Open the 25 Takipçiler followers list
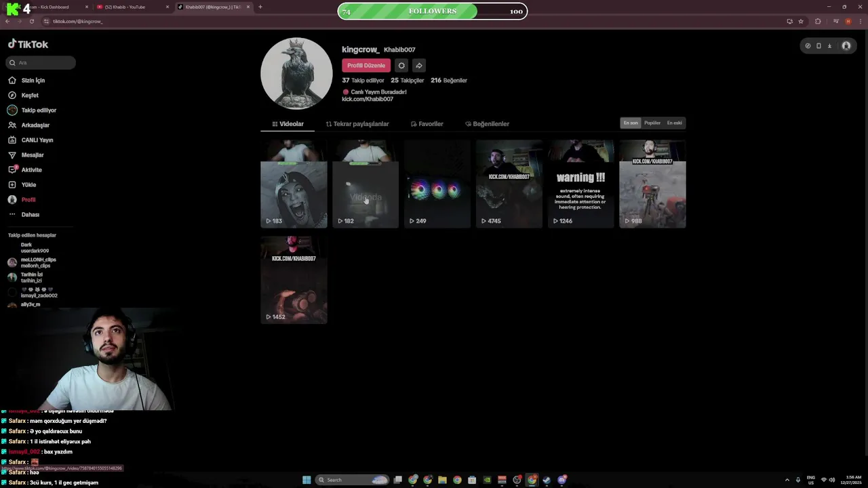Image resolution: width=868 pixels, height=488 pixels. point(407,80)
